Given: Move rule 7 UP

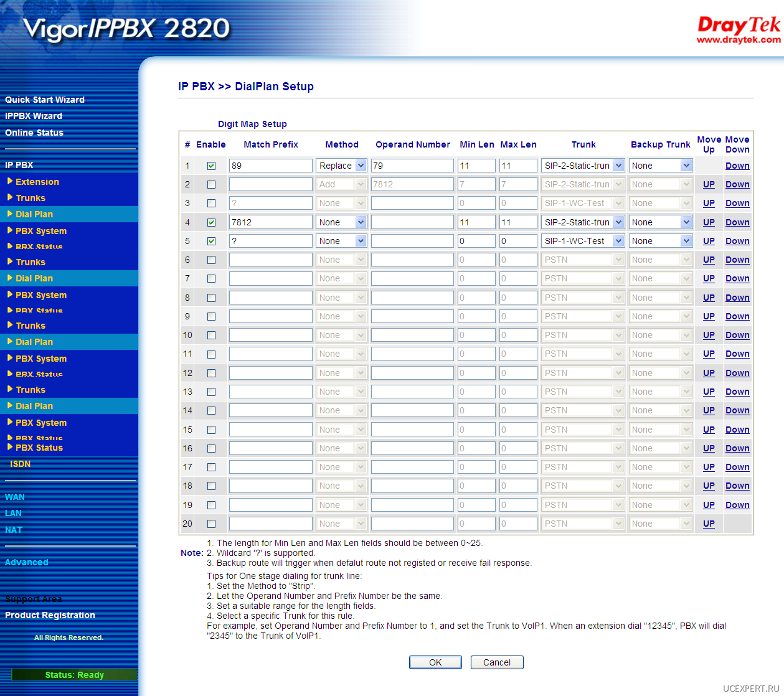Looking at the screenshot, I should click(709, 278).
